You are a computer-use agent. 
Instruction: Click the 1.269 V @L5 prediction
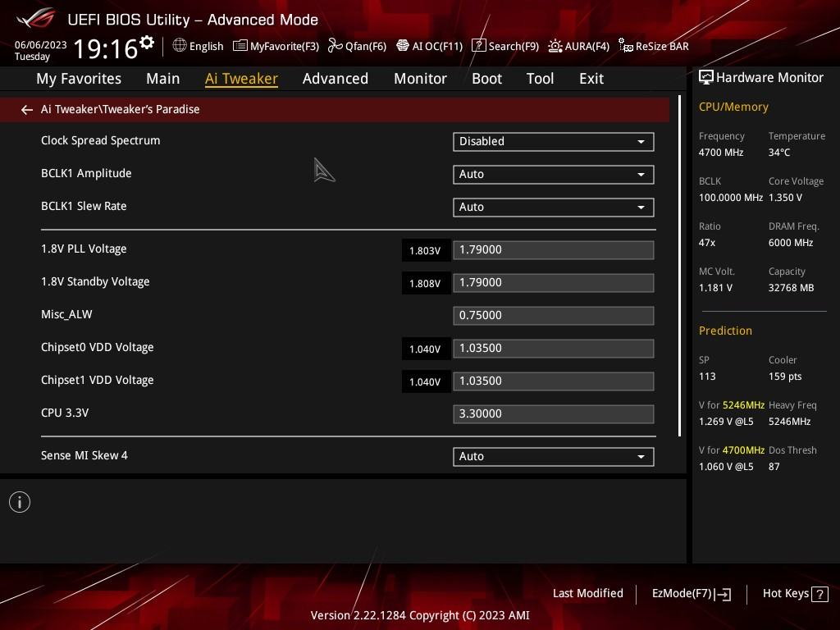click(726, 422)
